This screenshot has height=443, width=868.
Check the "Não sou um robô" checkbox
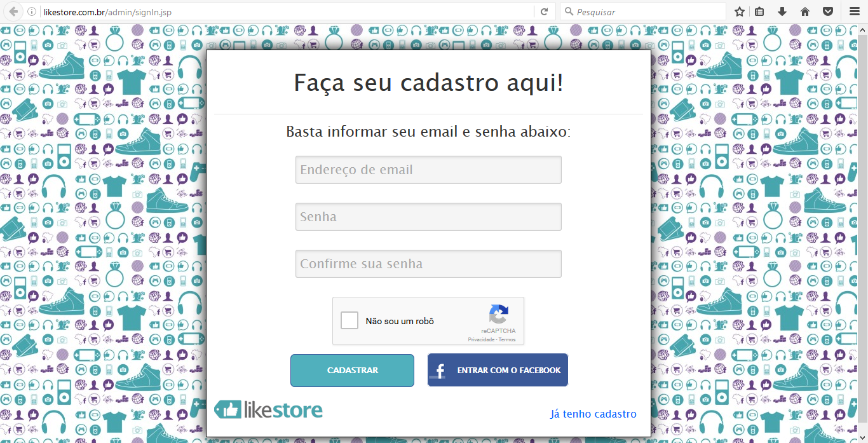[349, 320]
